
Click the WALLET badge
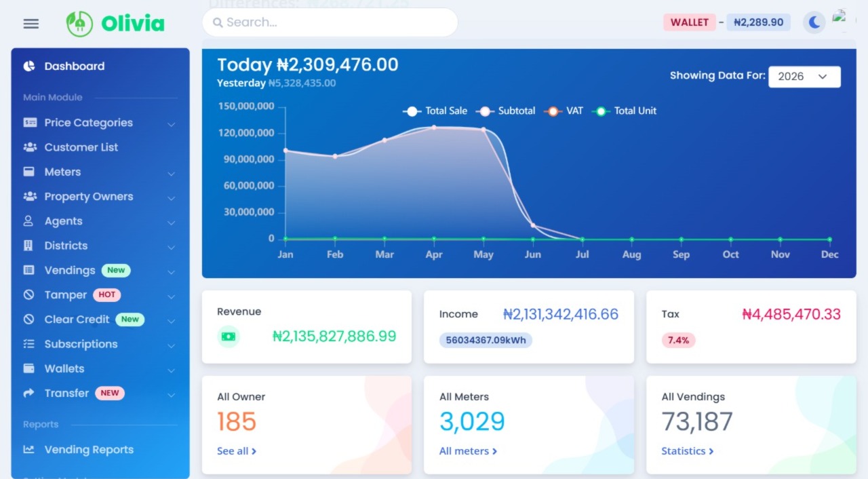click(689, 22)
